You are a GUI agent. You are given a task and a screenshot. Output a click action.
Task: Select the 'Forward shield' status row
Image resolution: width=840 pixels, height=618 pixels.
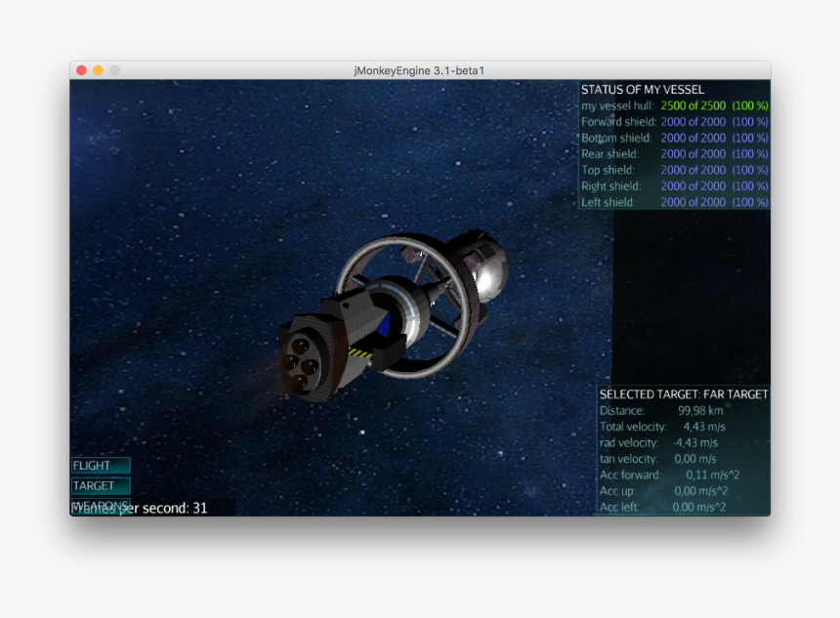pyautogui.click(x=675, y=122)
